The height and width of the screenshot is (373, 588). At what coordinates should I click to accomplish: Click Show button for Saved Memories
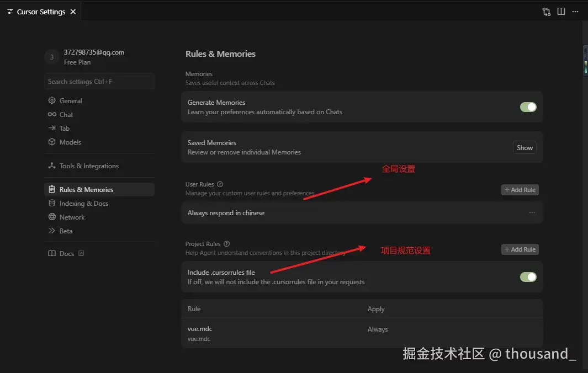pyautogui.click(x=525, y=148)
